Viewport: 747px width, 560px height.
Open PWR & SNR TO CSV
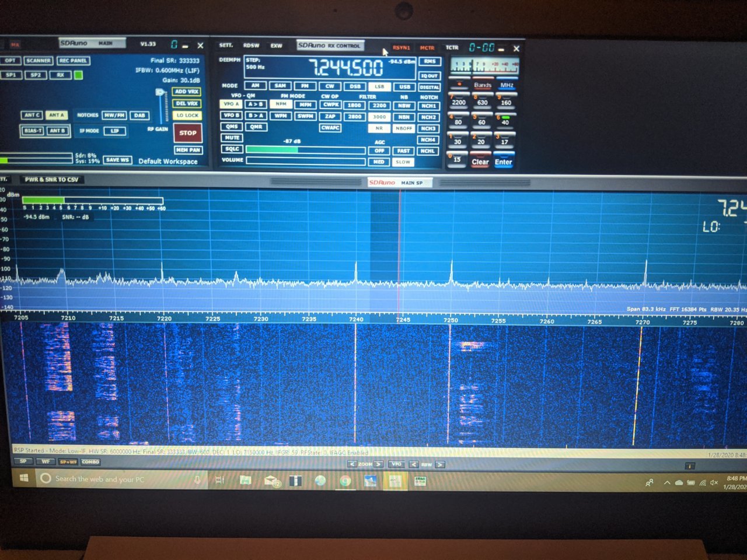click(51, 180)
